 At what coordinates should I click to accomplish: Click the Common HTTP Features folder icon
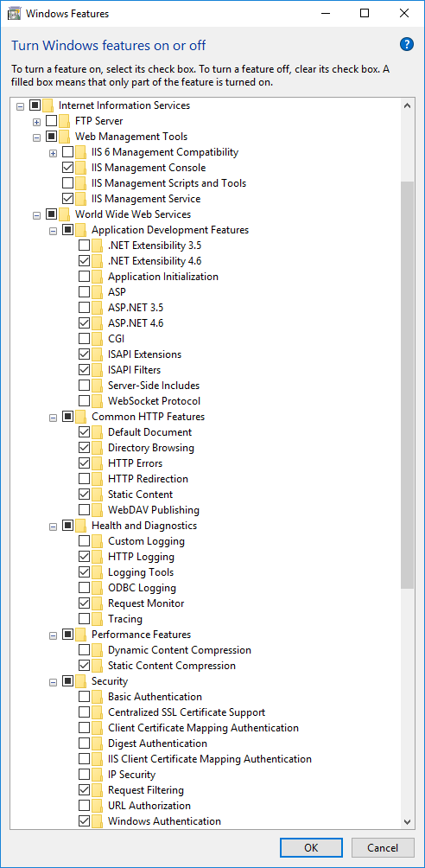coord(81,417)
